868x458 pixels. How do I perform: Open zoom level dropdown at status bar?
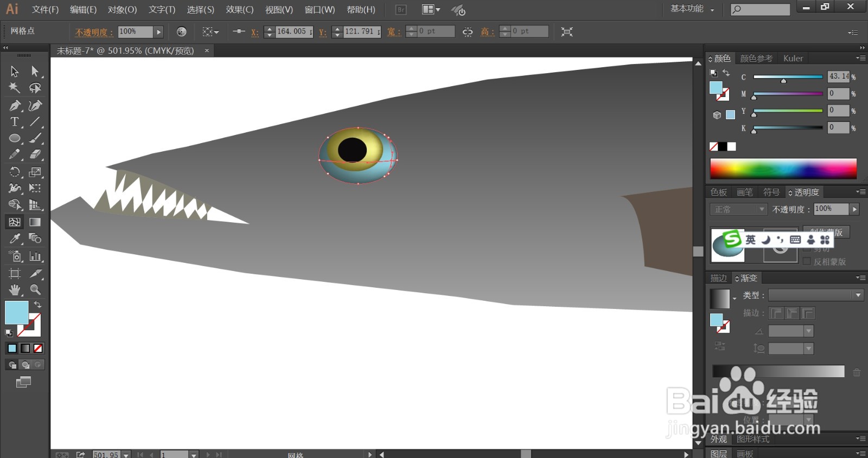(126, 455)
